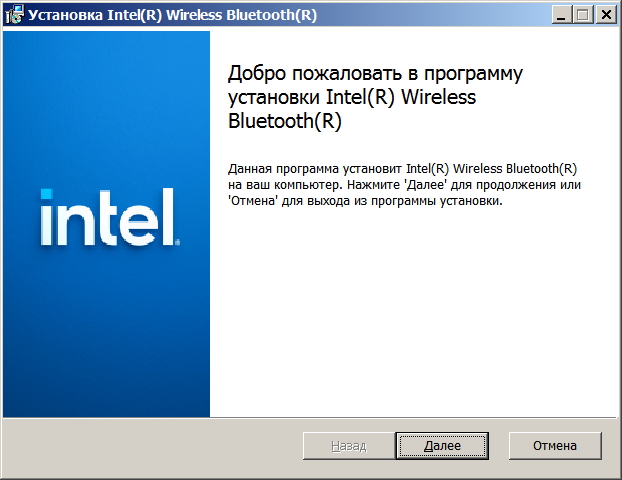Click the Intel logo on the blue banner
622x480 pixels.
pyautogui.click(x=109, y=216)
